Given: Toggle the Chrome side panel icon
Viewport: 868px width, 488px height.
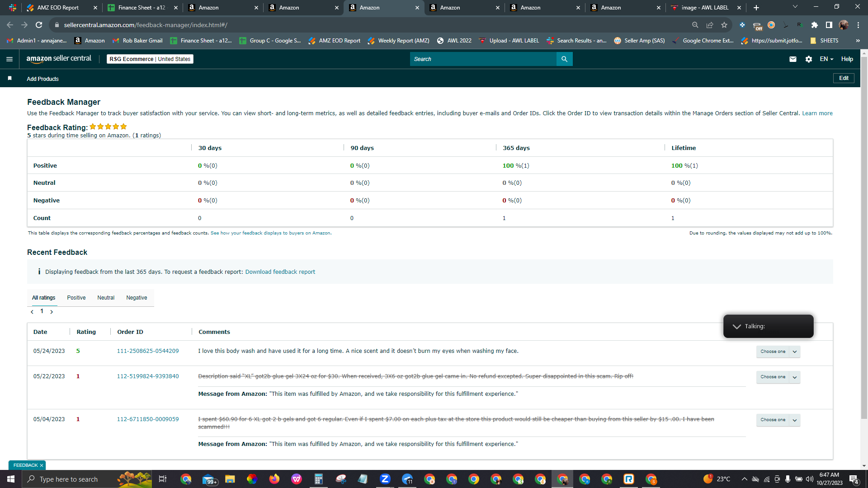Looking at the screenshot, I should [x=829, y=25].
